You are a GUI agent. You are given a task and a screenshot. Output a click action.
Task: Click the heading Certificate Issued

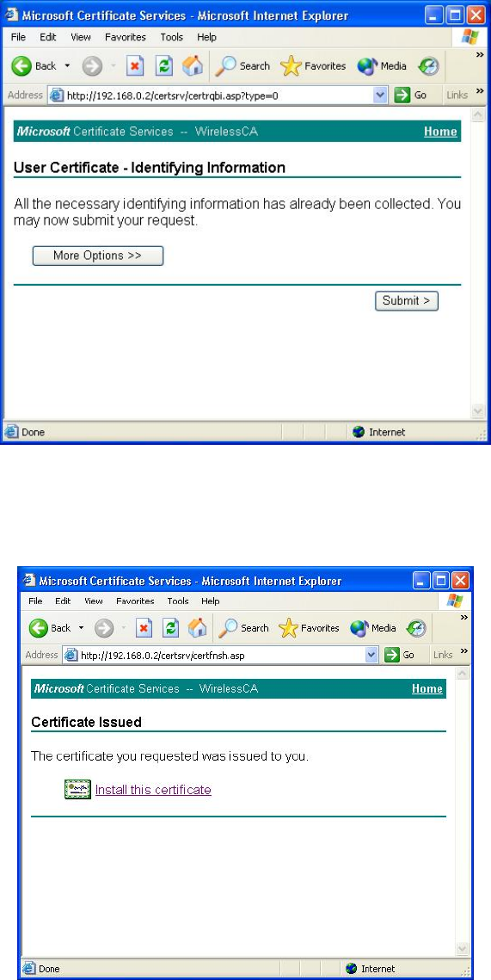[x=87, y=722]
